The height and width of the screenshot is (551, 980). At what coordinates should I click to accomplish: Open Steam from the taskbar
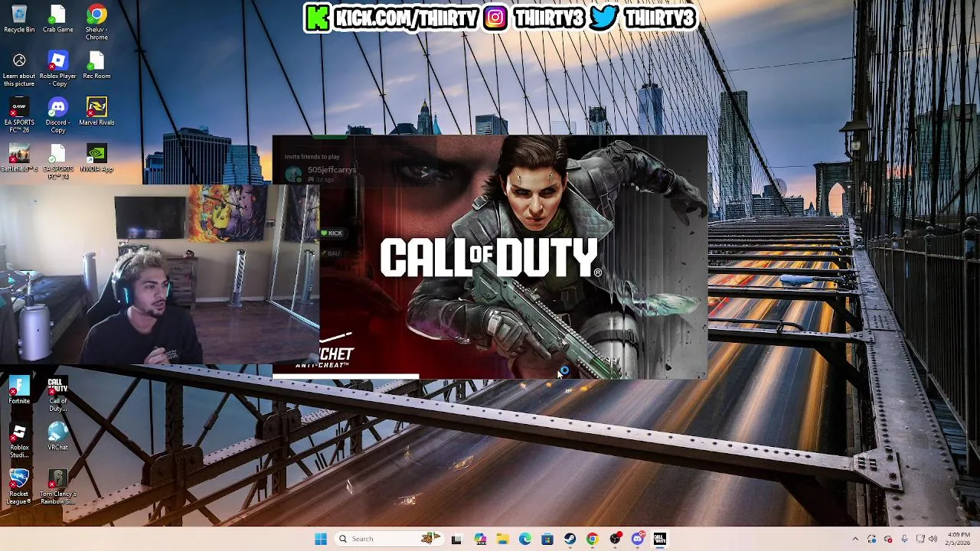(570, 539)
